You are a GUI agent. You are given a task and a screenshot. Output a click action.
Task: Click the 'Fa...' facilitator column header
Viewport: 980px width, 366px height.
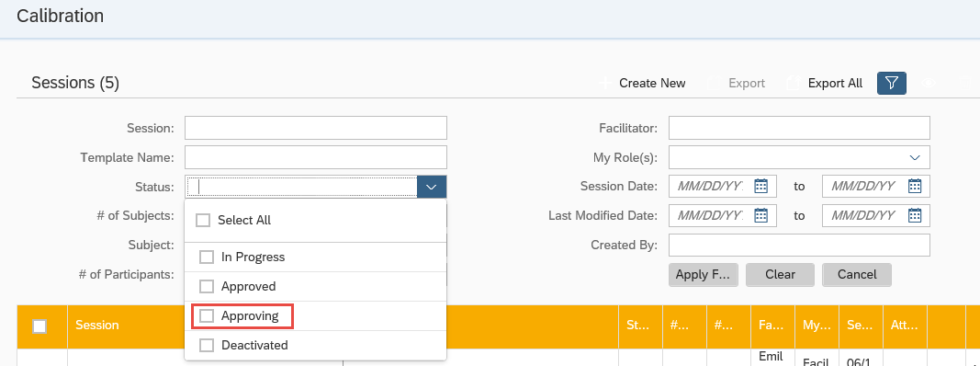pos(772,326)
